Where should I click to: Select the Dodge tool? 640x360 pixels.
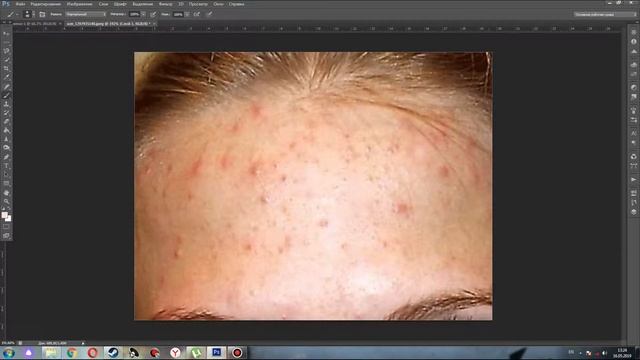click(x=6, y=148)
